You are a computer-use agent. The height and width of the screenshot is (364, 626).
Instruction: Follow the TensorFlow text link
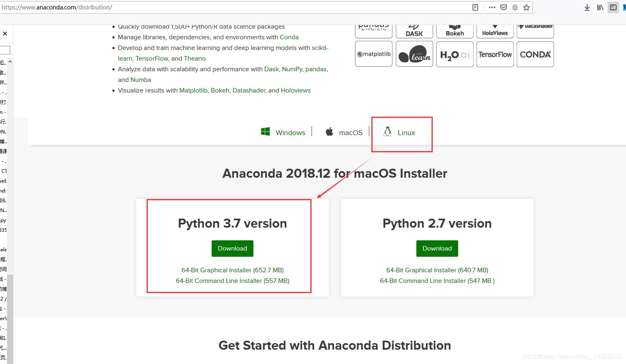[151, 59]
